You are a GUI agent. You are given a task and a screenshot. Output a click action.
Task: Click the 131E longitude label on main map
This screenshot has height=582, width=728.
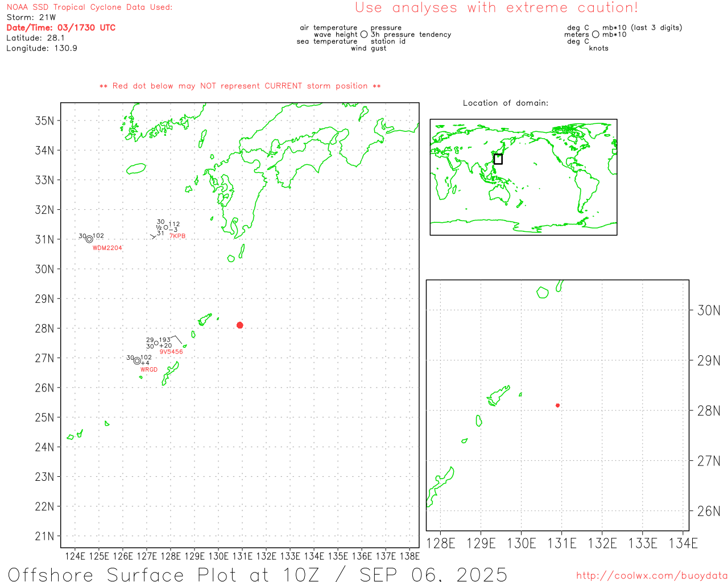tap(242, 556)
